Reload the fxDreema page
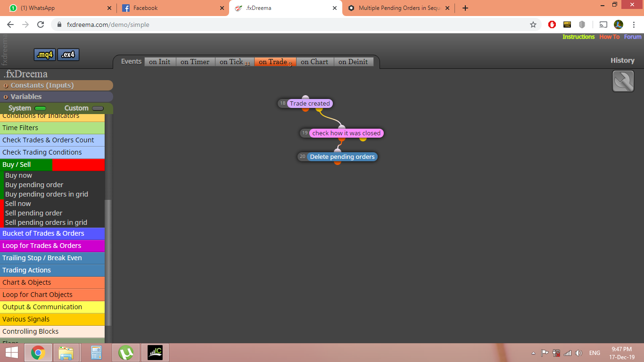644x362 pixels. 41,25
